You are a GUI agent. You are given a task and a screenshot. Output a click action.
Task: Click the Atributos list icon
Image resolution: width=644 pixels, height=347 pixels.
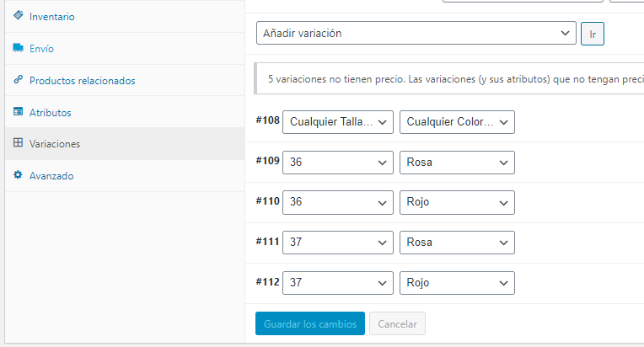coord(18,112)
